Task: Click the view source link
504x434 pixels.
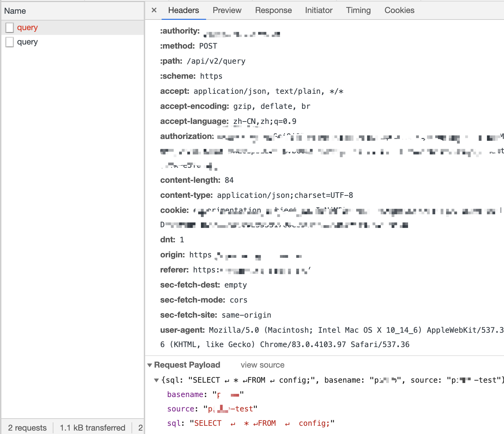Action: [x=263, y=365]
